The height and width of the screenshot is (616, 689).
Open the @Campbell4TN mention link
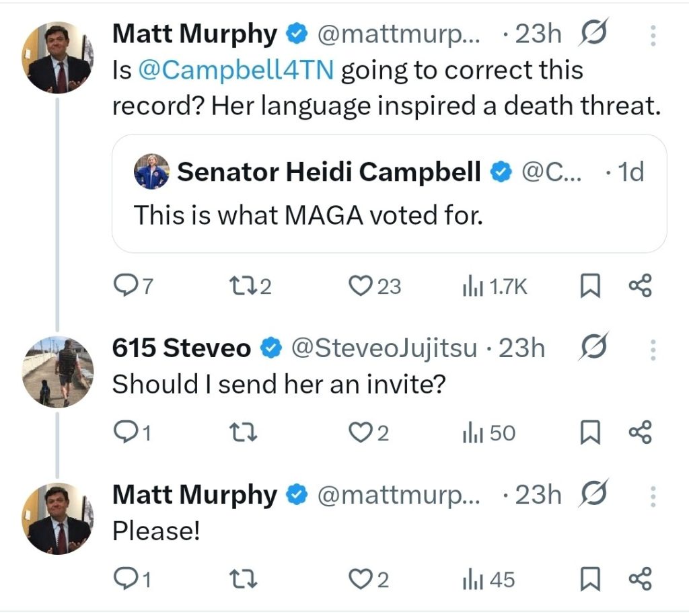coord(236,70)
